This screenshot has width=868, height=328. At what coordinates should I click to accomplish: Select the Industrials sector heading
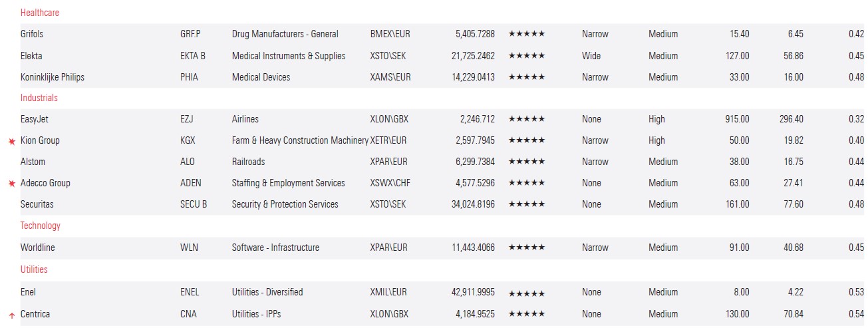pyautogui.click(x=39, y=98)
